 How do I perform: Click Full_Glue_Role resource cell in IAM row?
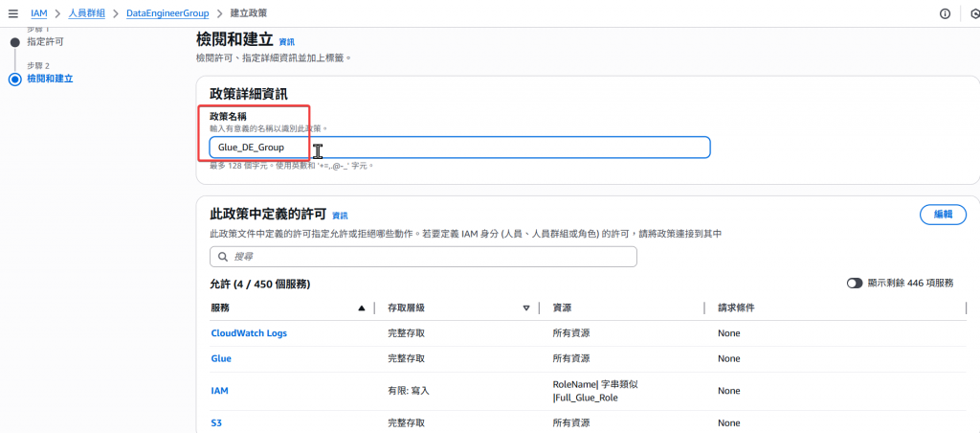point(595,391)
